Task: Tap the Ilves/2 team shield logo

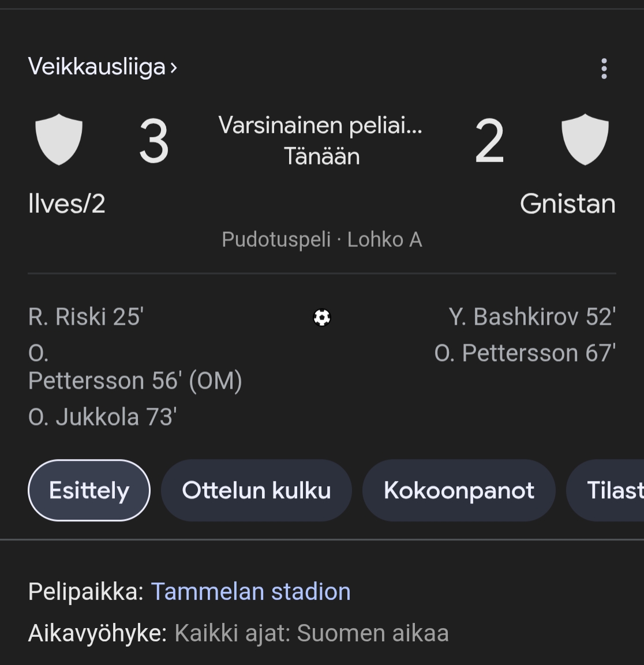Action: pyautogui.click(x=59, y=140)
